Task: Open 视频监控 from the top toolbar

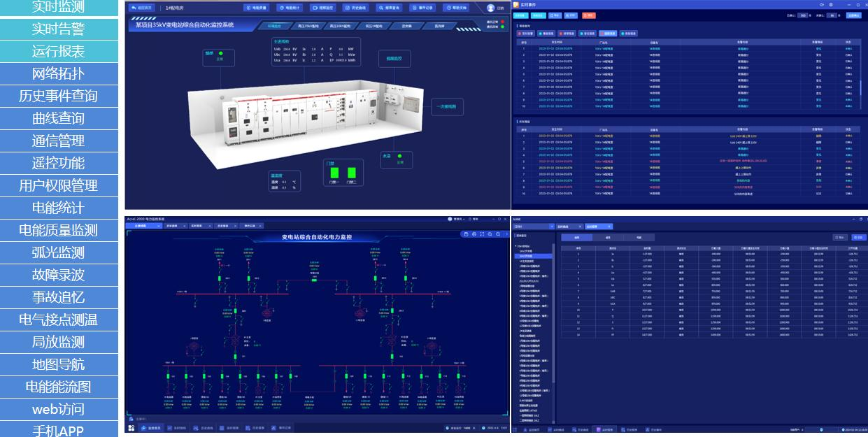Action: (x=323, y=8)
